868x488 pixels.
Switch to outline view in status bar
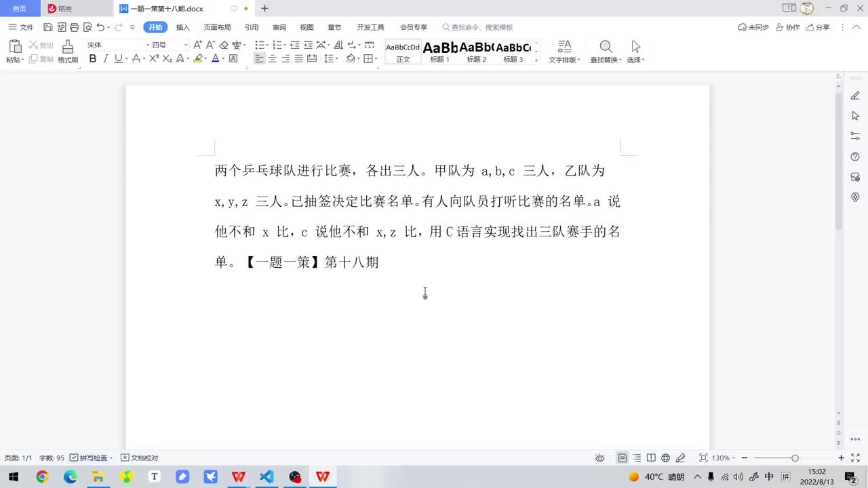coord(637,458)
